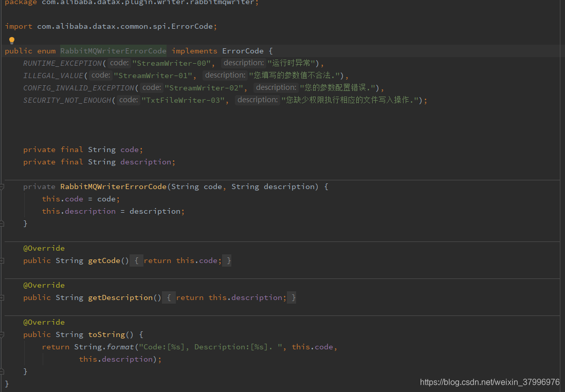
Task: Click the toString method name
Action: pyautogui.click(x=106, y=335)
